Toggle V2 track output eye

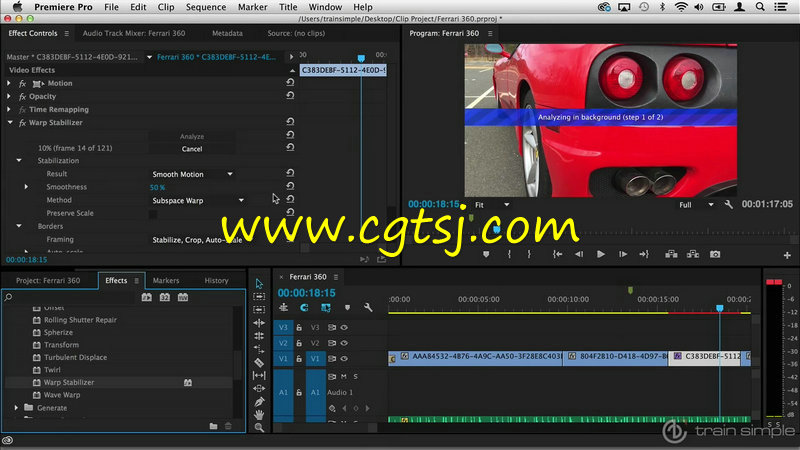(x=344, y=343)
